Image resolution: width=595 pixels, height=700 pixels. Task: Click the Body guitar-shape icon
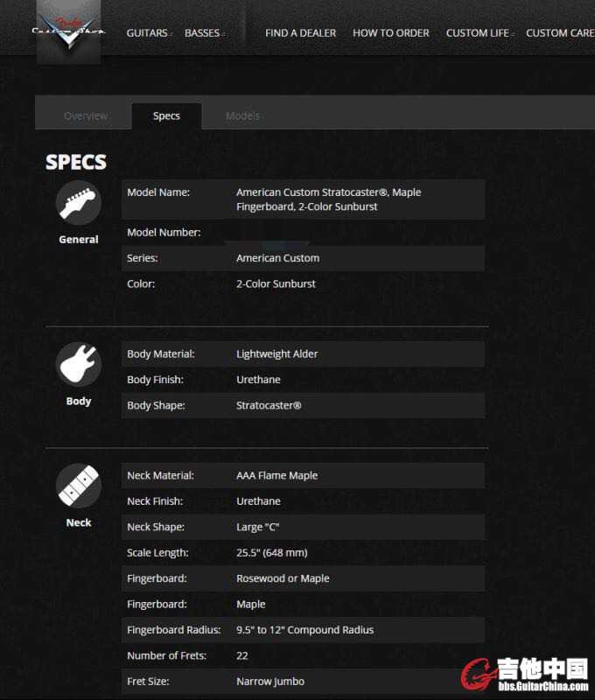(79, 363)
